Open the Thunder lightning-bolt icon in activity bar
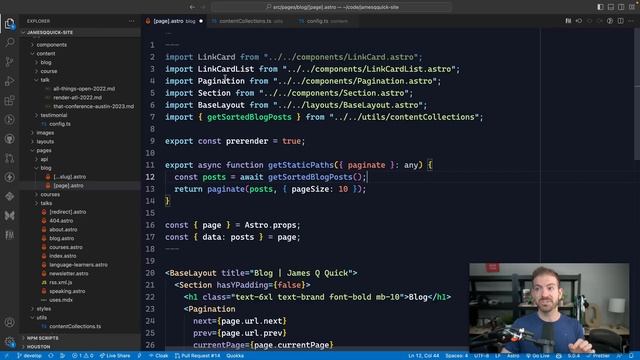This screenshot has width=640, height=360. [x=9, y=177]
